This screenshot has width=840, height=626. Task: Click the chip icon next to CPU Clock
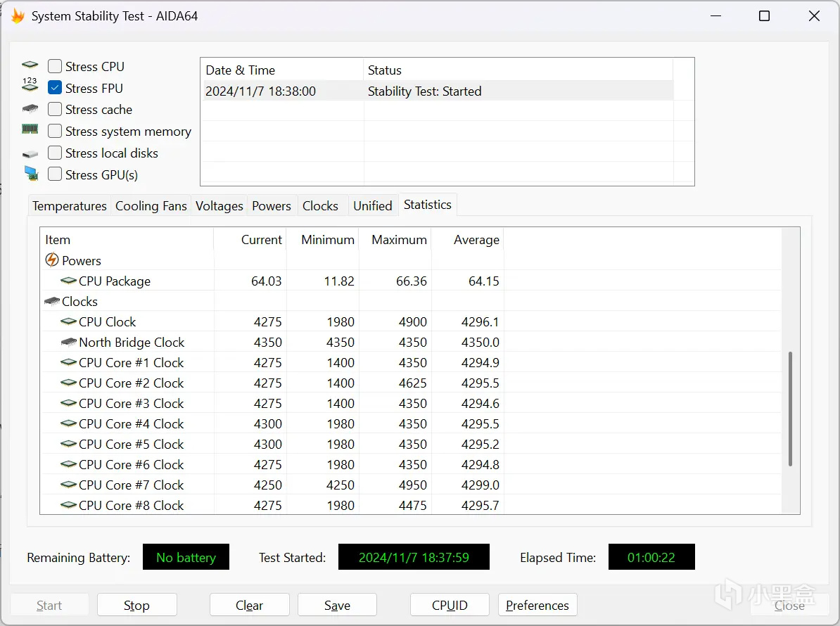(x=68, y=321)
